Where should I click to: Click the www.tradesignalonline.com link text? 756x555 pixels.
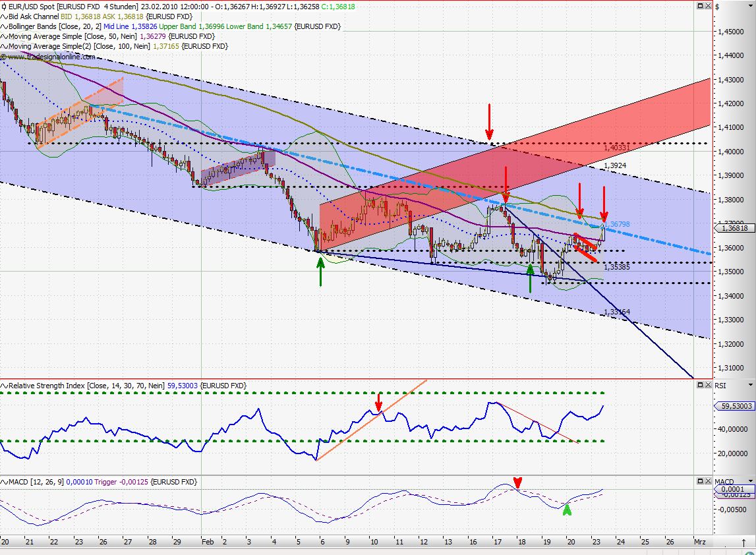[51, 57]
